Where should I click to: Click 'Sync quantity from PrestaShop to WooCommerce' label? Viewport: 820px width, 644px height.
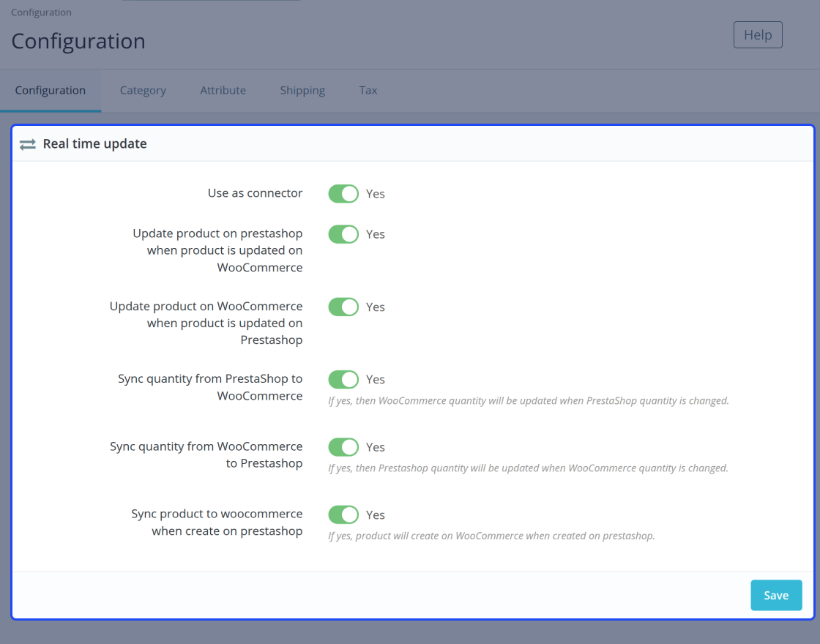(x=210, y=387)
